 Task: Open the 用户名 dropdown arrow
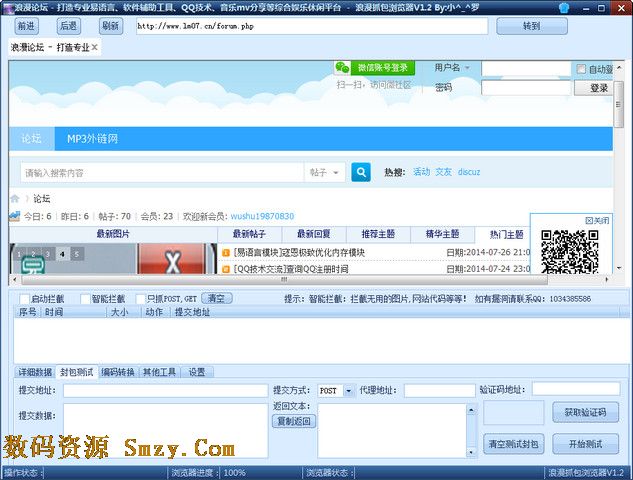(467, 68)
